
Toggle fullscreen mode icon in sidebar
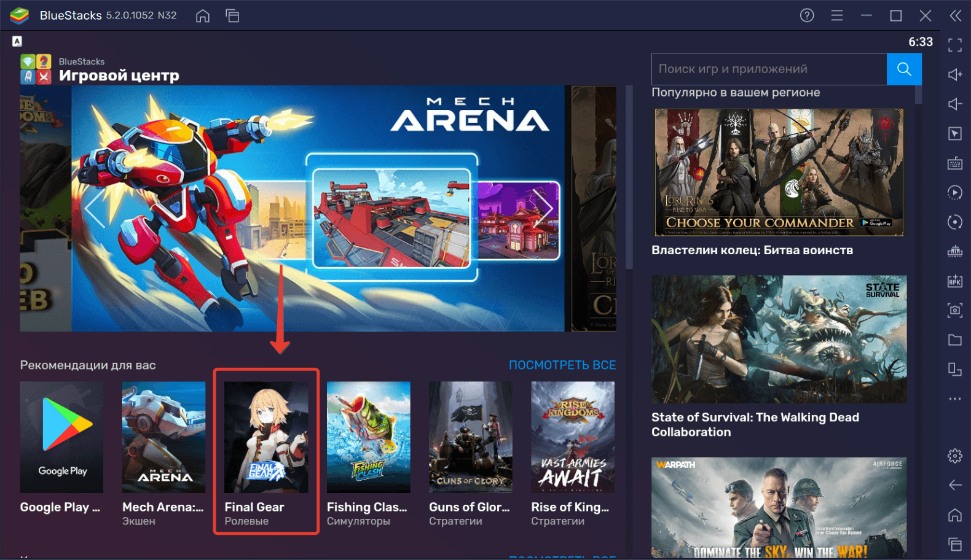[x=955, y=45]
